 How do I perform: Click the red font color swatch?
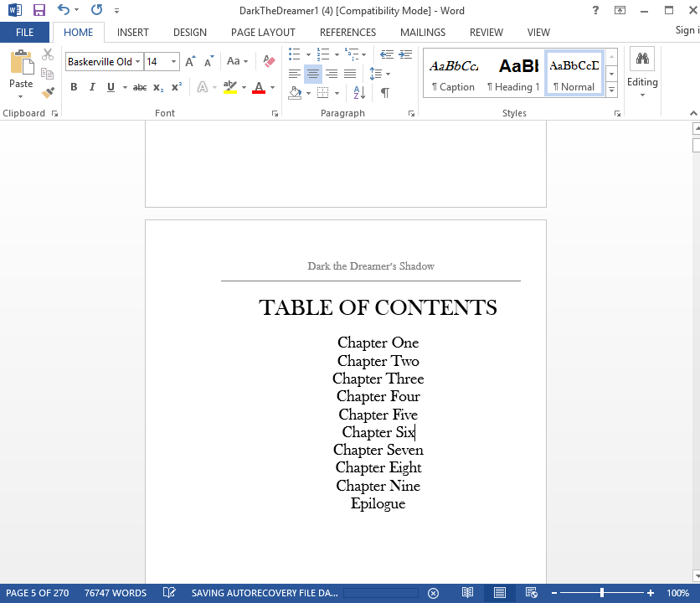coord(258,88)
